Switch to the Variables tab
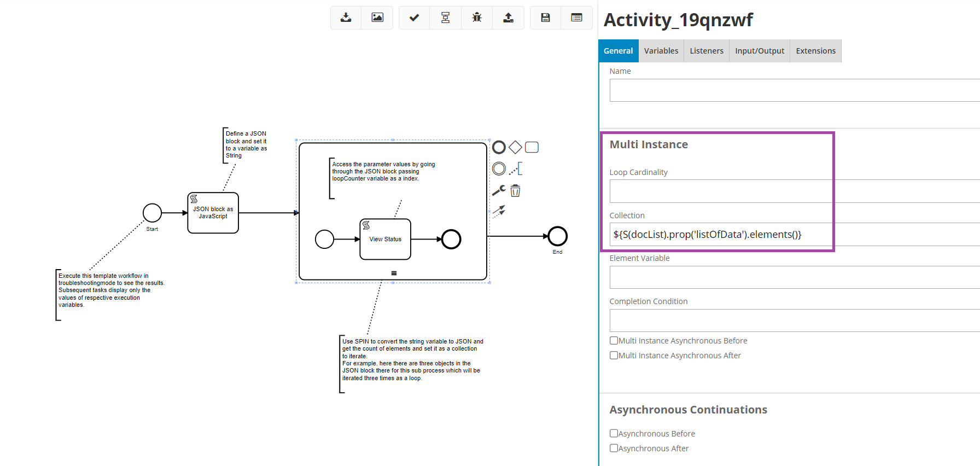 661,51
